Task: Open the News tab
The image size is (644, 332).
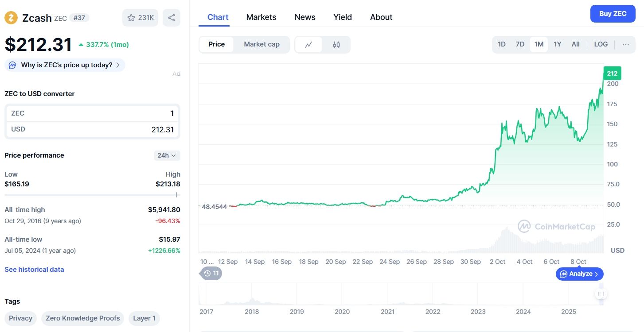Action: 305,17
